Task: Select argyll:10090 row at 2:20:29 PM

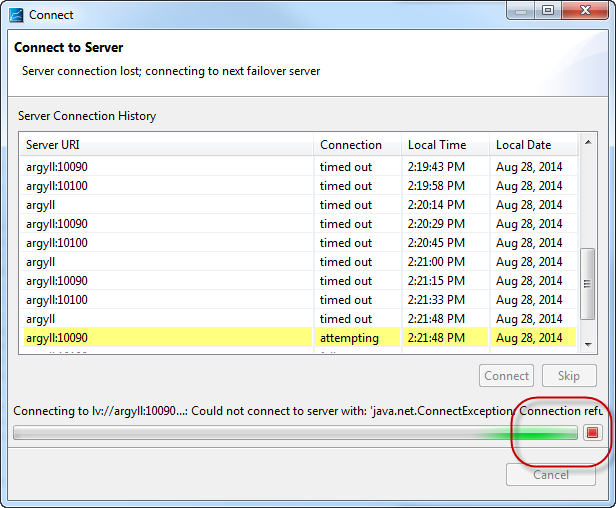Action: [x=299, y=224]
